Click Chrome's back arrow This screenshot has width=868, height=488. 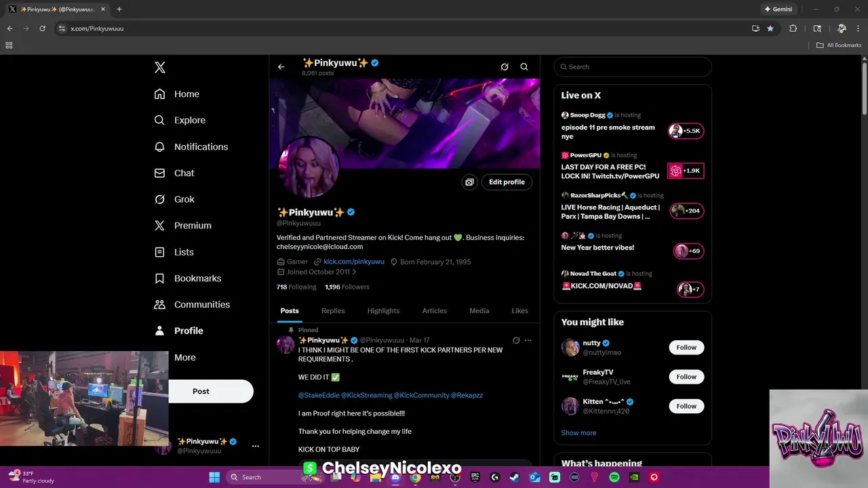(9, 28)
